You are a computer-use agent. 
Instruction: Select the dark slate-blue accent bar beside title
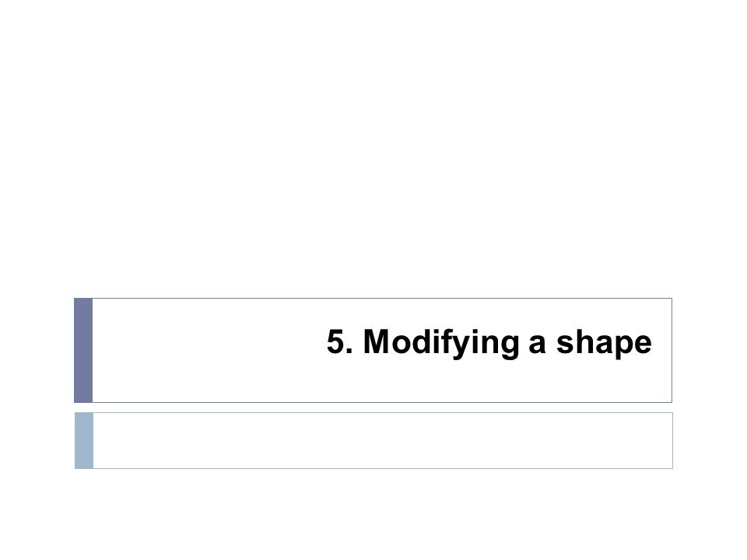83,351
